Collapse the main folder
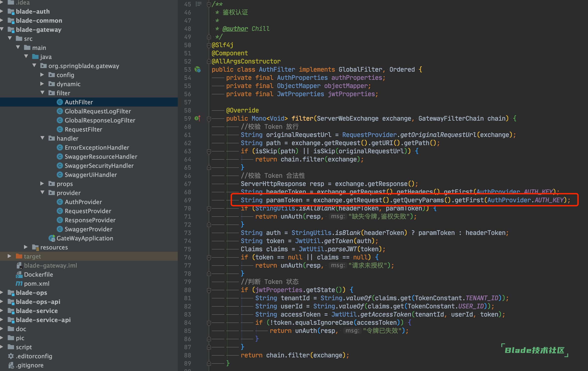 (x=18, y=47)
